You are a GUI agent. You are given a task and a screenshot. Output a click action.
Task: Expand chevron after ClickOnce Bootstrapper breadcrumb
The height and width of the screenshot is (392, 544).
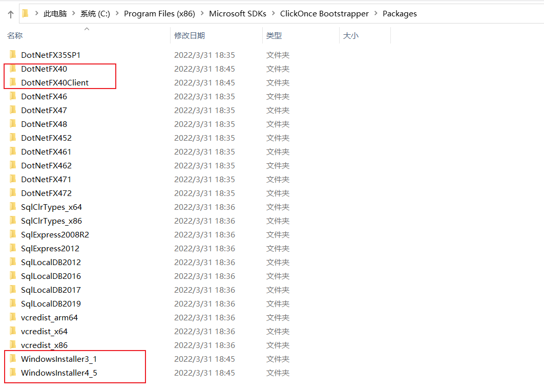(x=376, y=13)
